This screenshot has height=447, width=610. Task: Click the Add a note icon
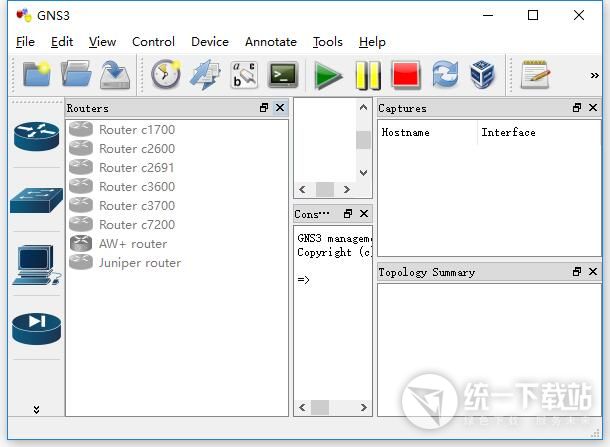(535, 74)
